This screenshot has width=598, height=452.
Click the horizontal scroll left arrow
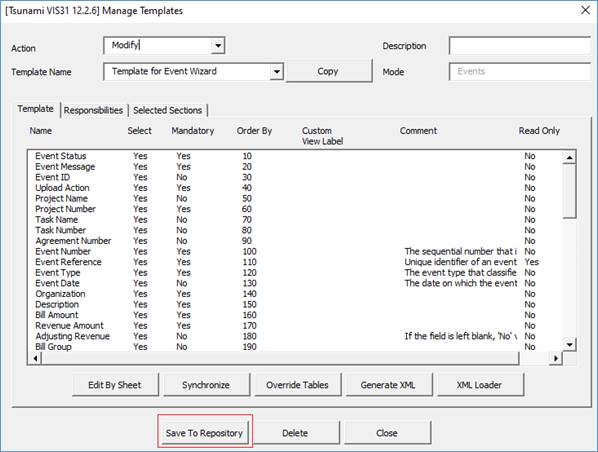point(35,358)
